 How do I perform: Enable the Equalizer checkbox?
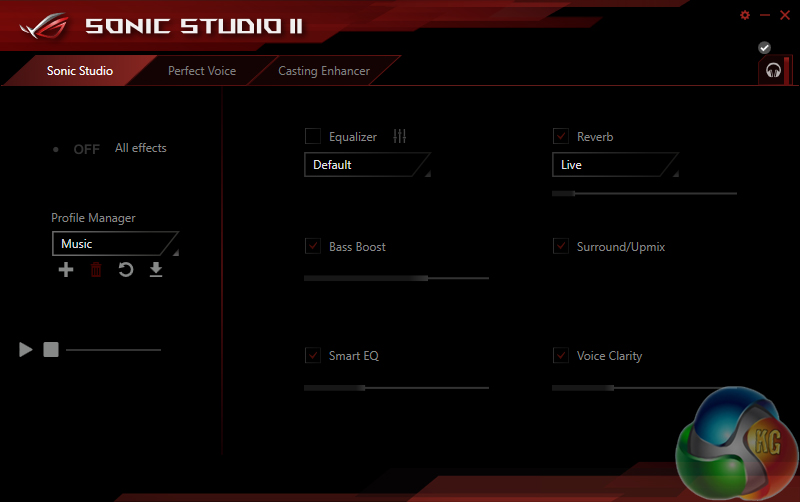coord(313,136)
